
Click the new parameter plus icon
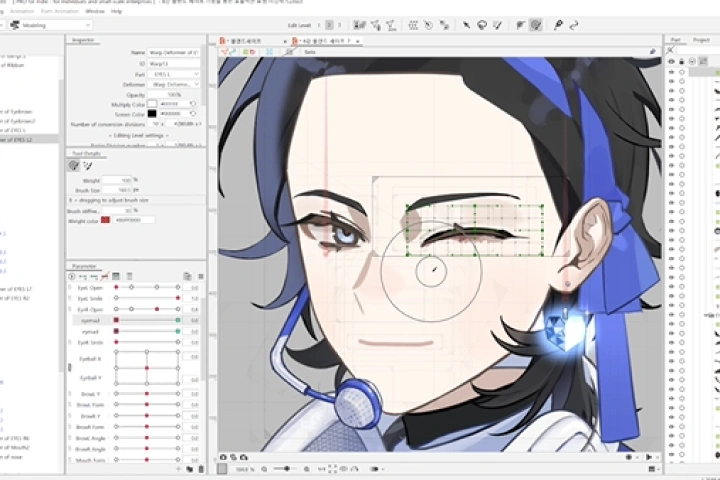[178, 469]
